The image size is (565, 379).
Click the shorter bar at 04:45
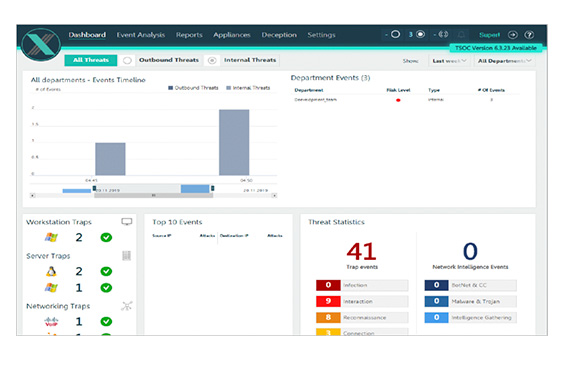[110, 159]
